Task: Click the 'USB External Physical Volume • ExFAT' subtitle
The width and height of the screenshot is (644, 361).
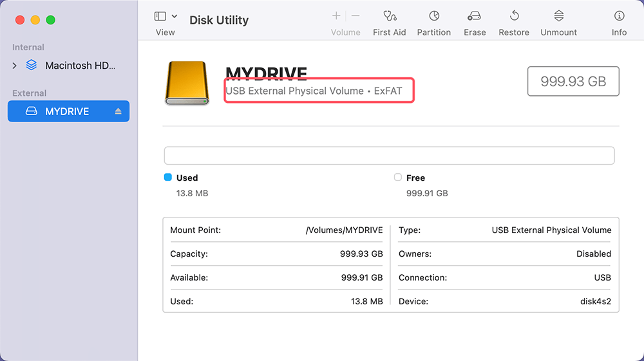Action: tap(314, 91)
